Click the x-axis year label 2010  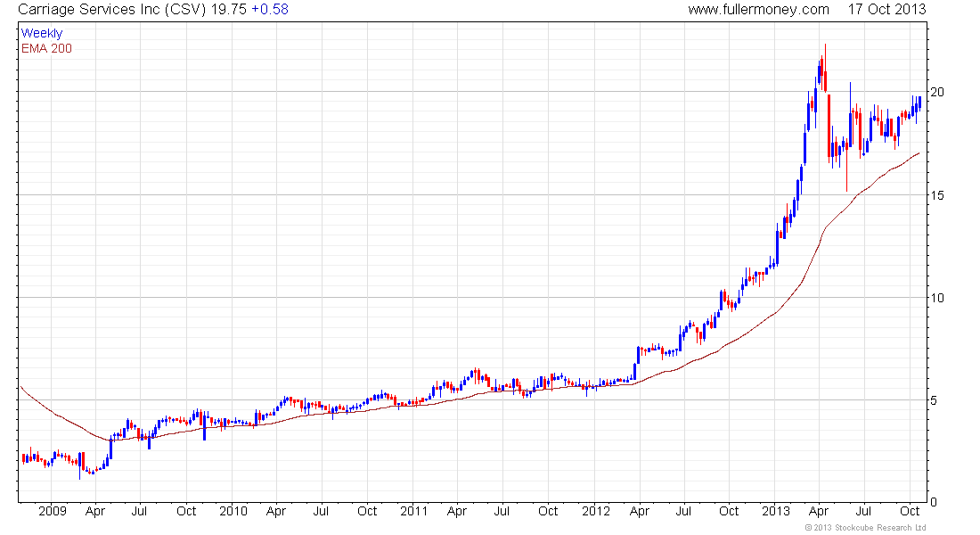coord(233,511)
